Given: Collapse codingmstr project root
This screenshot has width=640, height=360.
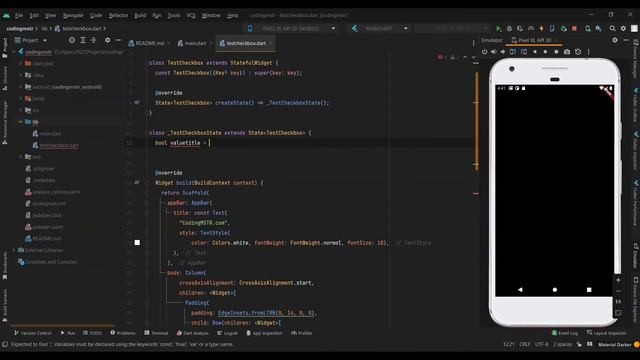Looking at the screenshot, I should (14, 52).
